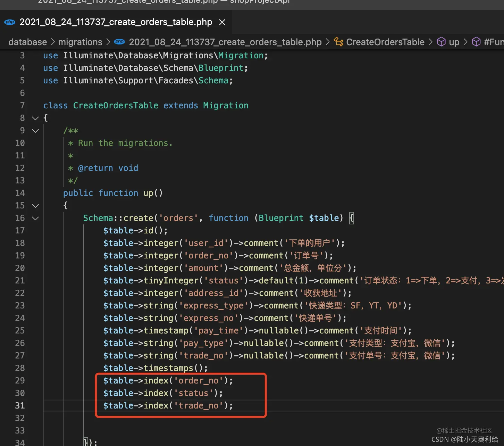Image resolution: width=504 pixels, height=446 pixels.
Task: Click Migration after extends on line 7
Action: 226,106
